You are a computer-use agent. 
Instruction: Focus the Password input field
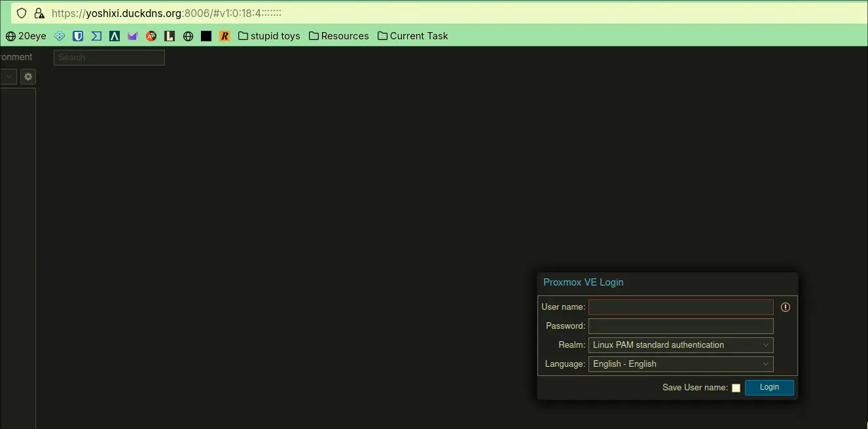(x=681, y=326)
